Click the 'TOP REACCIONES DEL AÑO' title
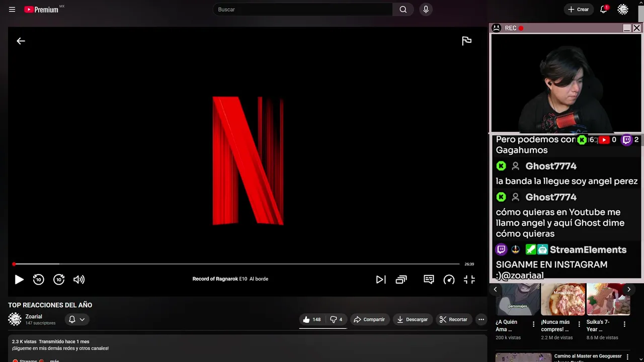Screen dimensions: 644x362 pyautogui.click(x=50, y=305)
